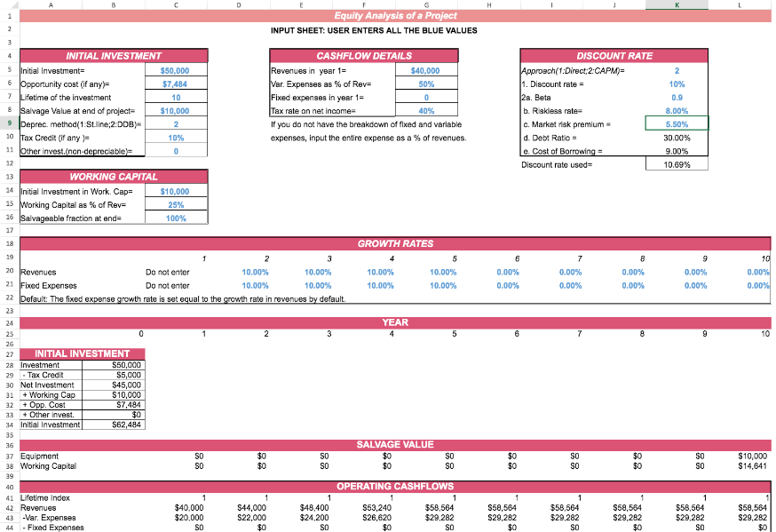Screen dimensions: 776x532
Task: Select the Market risk premium 5.50% cell
Action: click(677, 124)
